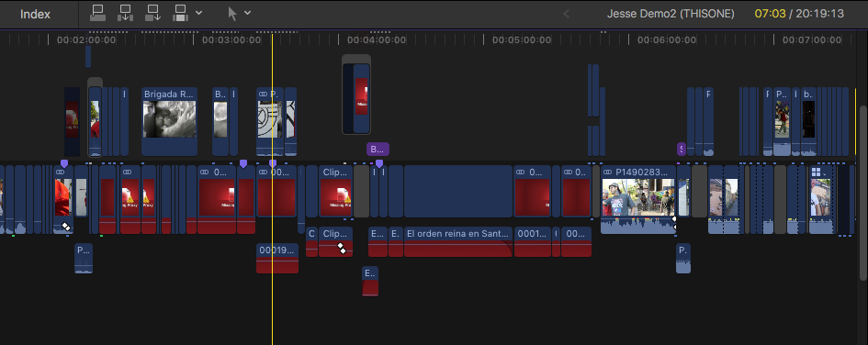Select the El orden reina en Sant... audio clip

[x=457, y=241]
